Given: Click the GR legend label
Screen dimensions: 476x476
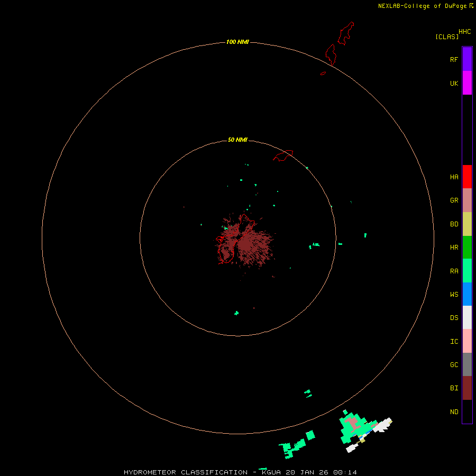Looking at the screenshot, I should click(x=454, y=200).
